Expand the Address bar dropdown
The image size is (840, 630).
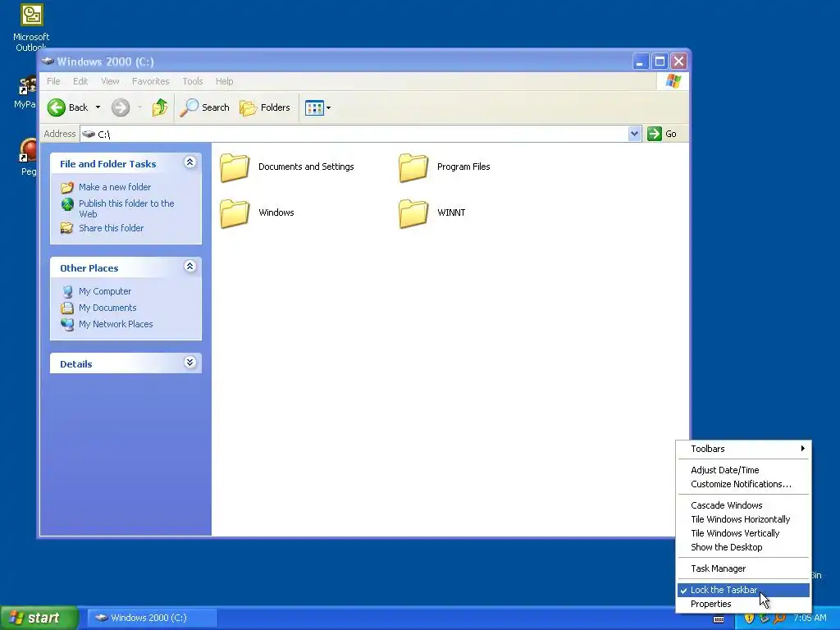click(634, 134)
